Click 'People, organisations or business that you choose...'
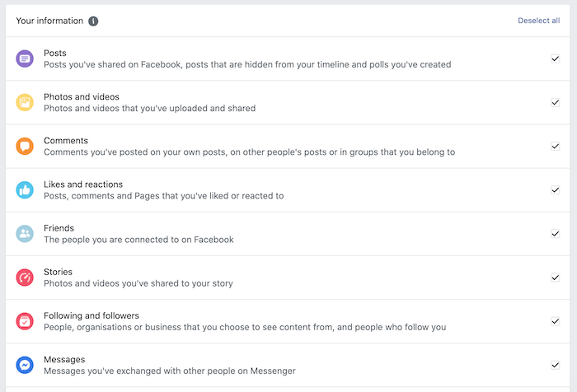 [x=245, y=327]
